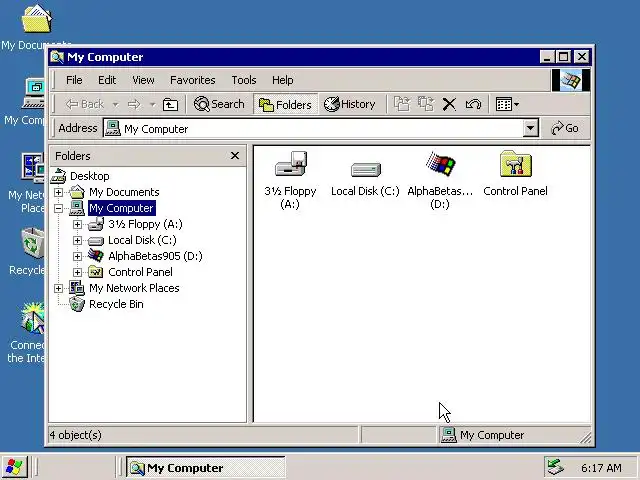Select My Network Places in tree
The width and height of the screenshot is (640, 480).
click(x=134, y=288)
